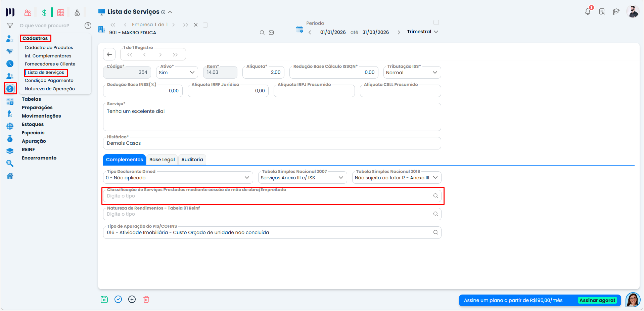Select the green dollar module icon
The image size is (644, 311).
tap(44, 13)
